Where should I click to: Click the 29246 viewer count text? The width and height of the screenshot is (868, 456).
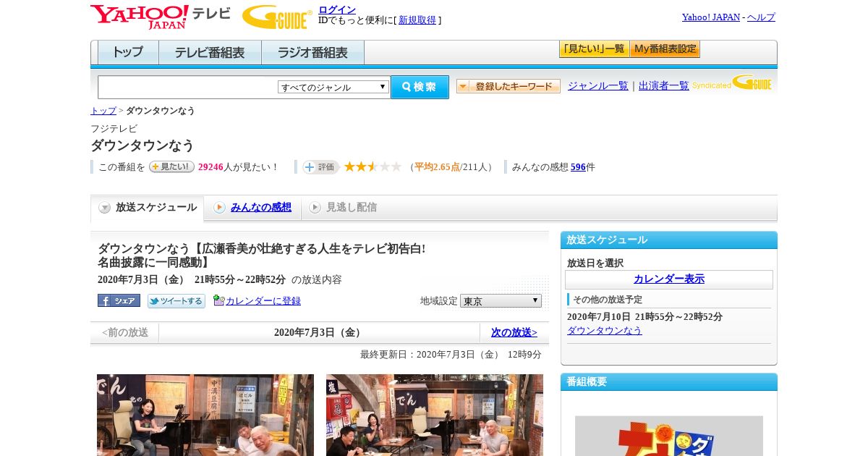pos(210,167)
